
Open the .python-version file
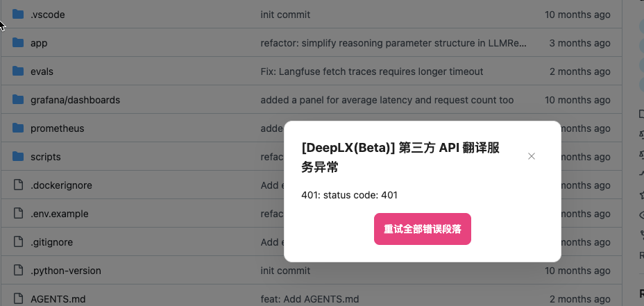[66, 271]
